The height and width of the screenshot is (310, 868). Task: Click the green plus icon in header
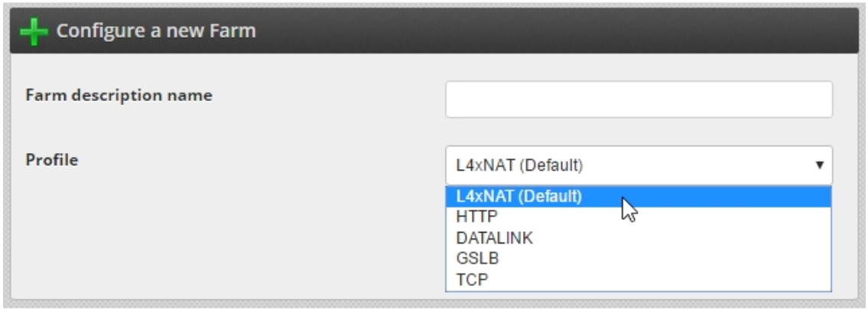tap(33, 31)
